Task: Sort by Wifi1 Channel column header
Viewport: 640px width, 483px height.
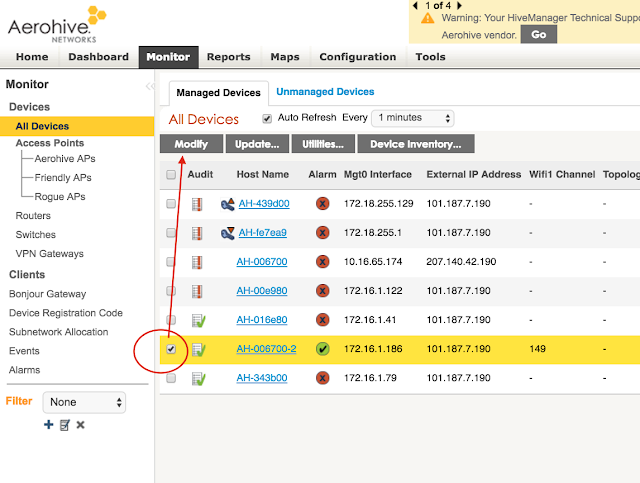Action: pos(562,174)
